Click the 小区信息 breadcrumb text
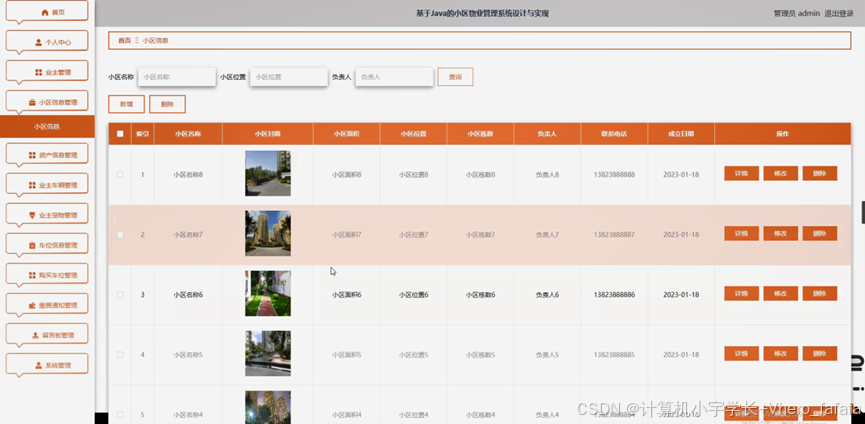This screenshot has height=424, width=865. (156, 41)
